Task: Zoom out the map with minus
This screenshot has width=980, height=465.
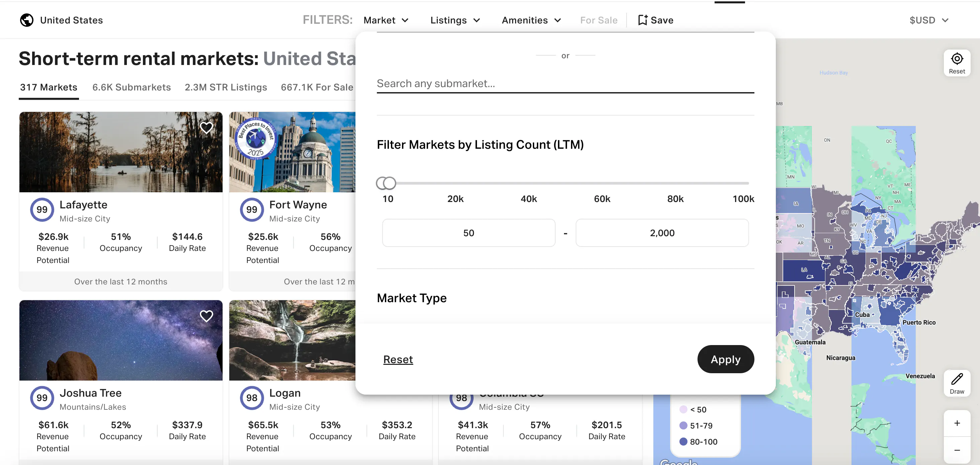Action: click(x=957, y=450)
